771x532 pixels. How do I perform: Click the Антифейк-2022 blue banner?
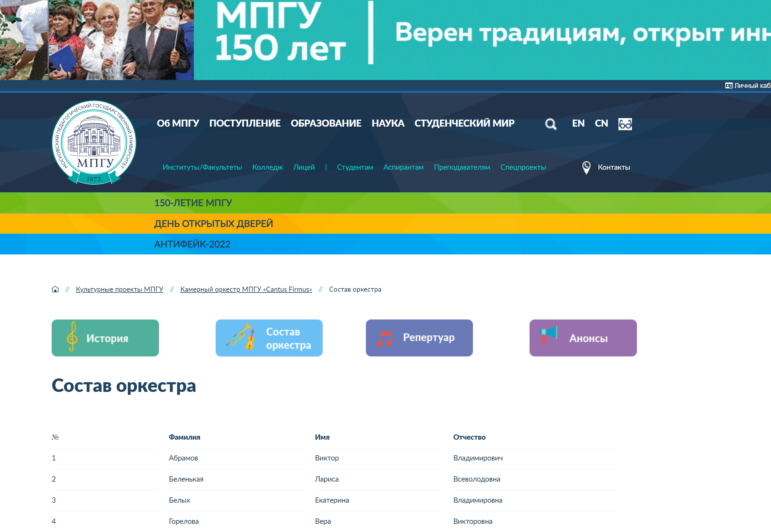385,244
